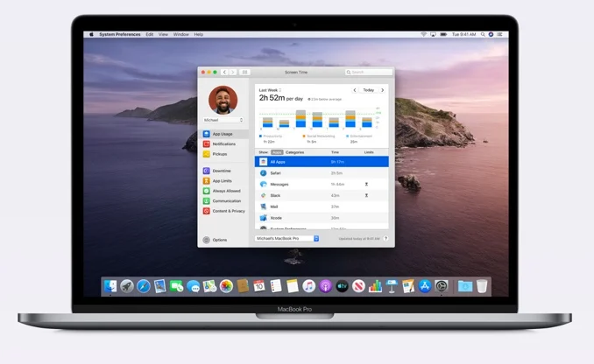594x364 pixels.
Task: Open Messages from the Dock
Action: pos(194,286)
